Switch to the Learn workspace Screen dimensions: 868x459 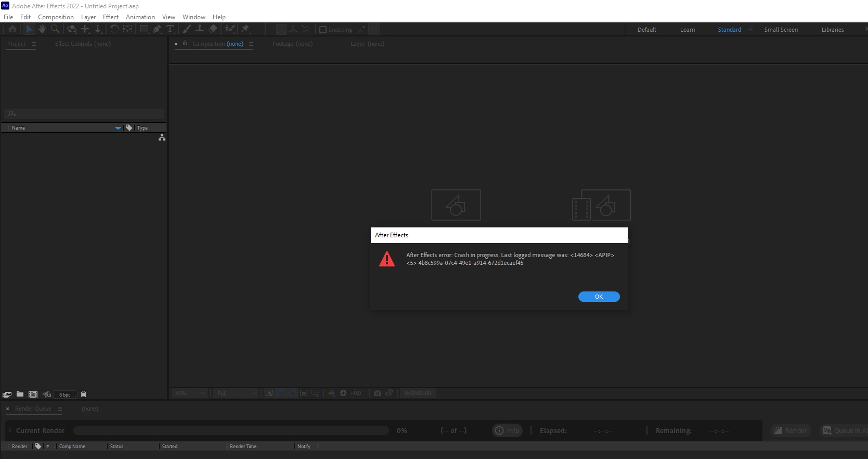687,30
